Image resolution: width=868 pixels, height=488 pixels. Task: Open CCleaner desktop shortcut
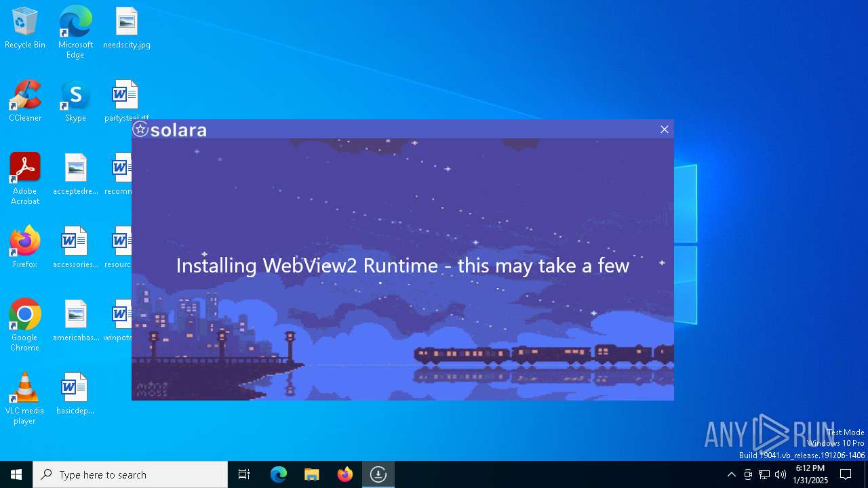point(25,102)
